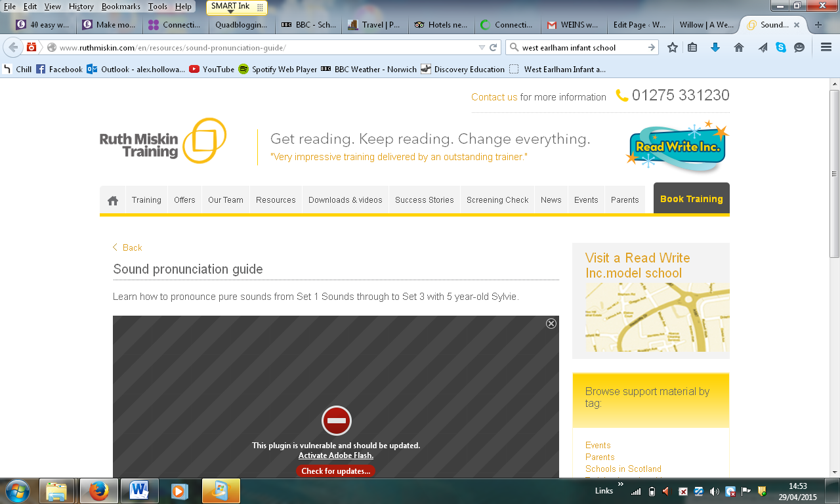Open the bookmarks list icon
Image resolution: width=840 pixels, height=504 pixels.
(692, 47)
